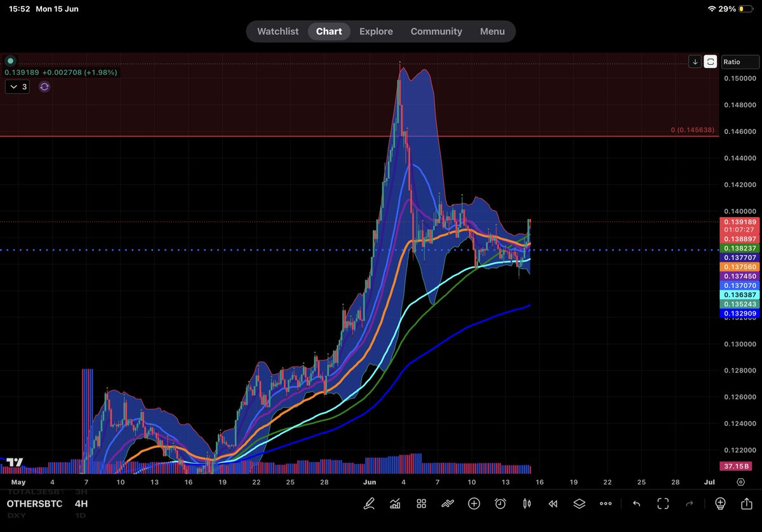Select the cyan 0.136387 price label
The image size is (762, 532).
739,295
